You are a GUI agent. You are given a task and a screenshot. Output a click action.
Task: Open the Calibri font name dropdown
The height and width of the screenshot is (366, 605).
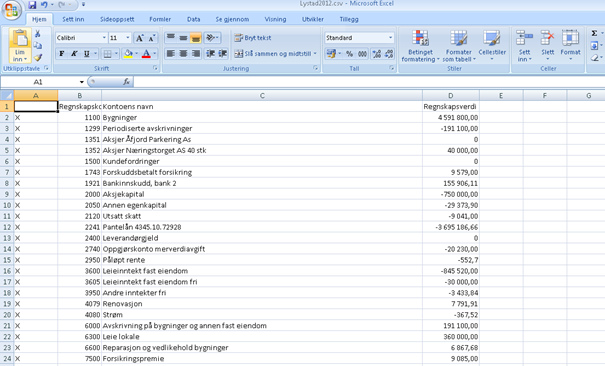point(104,38)
